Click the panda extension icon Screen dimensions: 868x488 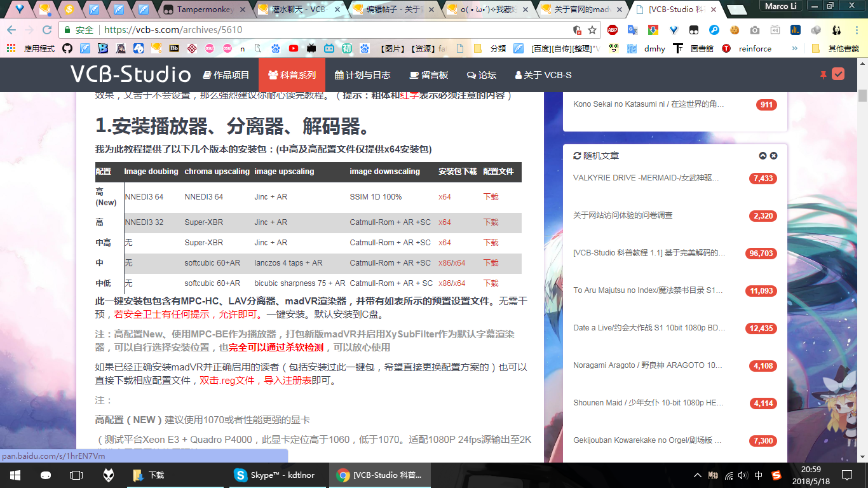(837, 30)
